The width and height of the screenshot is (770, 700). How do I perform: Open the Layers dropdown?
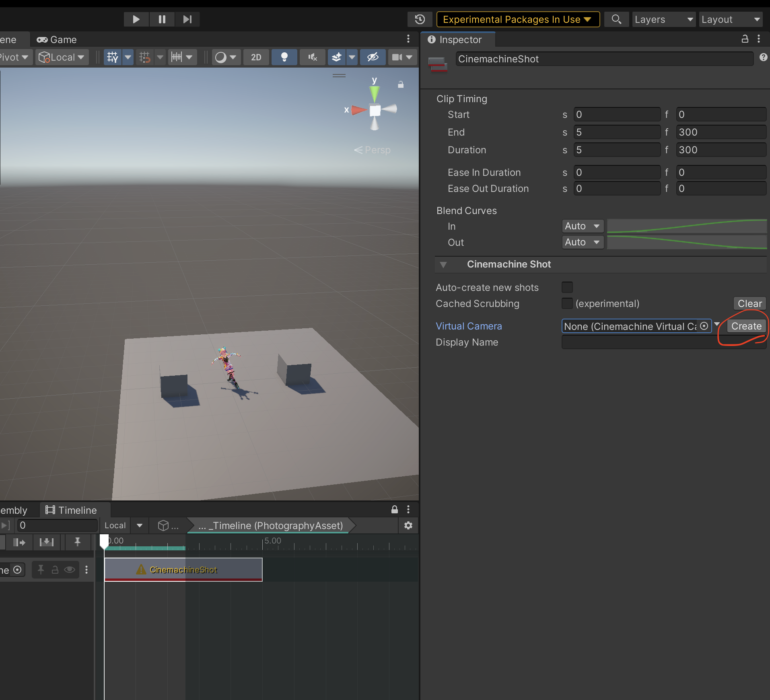664,19
